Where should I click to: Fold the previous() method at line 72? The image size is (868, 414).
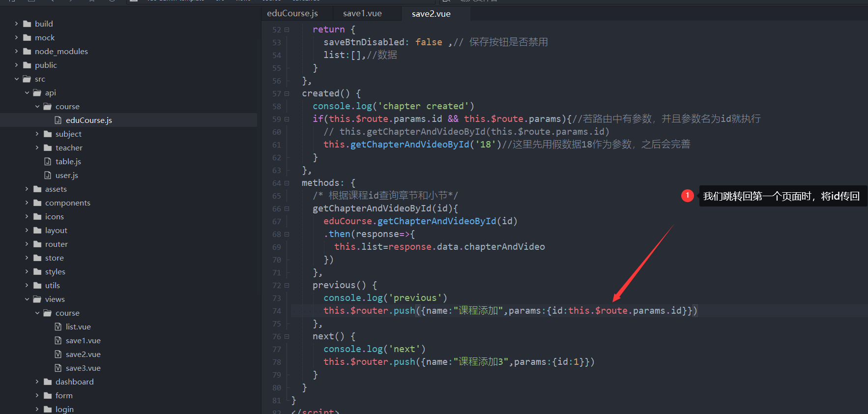point(287,285)
